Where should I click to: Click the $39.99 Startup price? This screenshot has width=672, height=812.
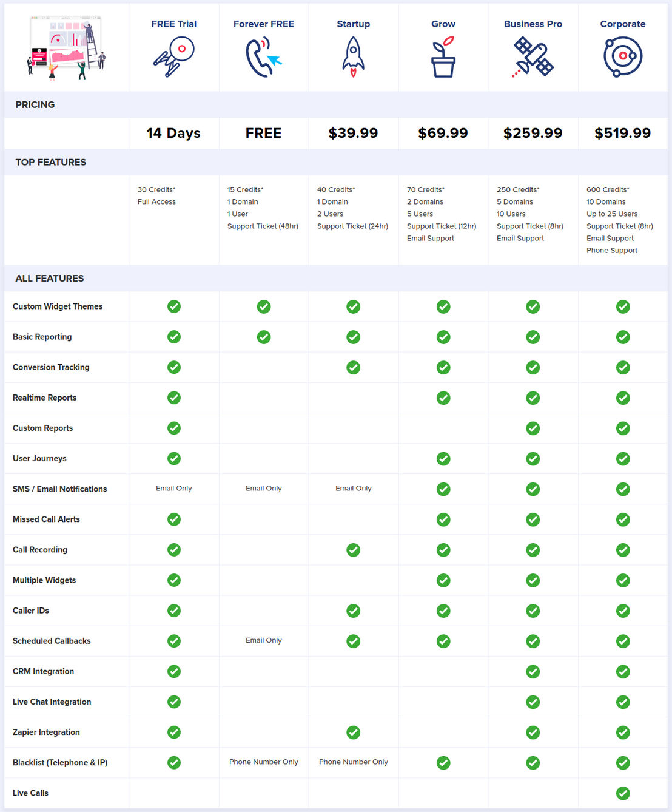click(x=354, y=133)
